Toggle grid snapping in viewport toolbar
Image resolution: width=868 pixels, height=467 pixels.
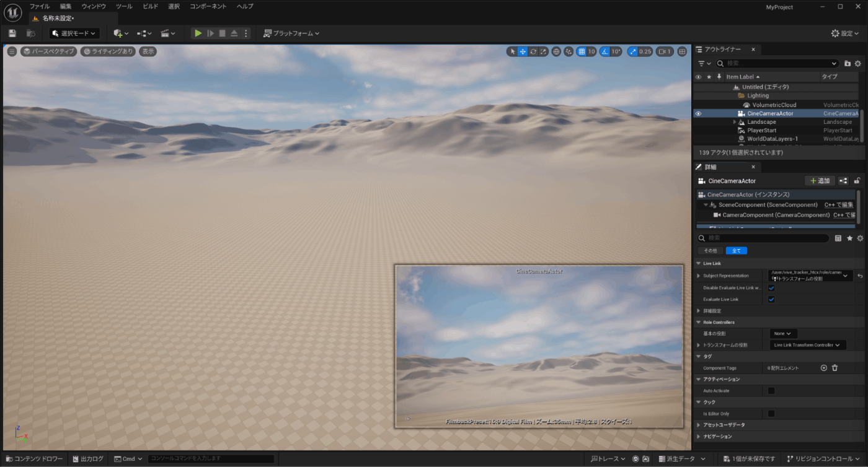point(582,51)
